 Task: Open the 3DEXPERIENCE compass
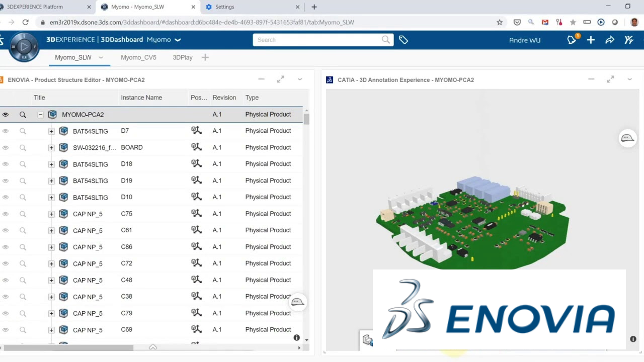tap(24, 47)
